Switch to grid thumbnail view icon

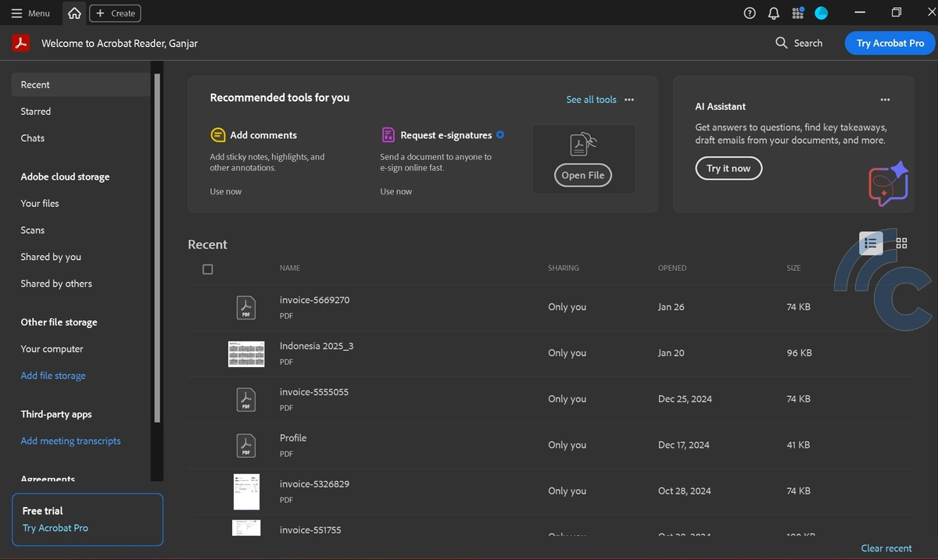click(x=901, y=243)
